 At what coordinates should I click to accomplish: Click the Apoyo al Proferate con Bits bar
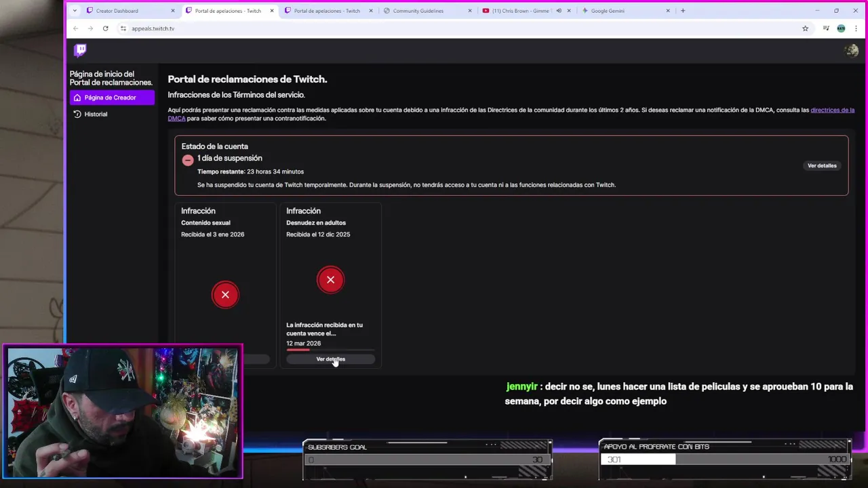[x=725, y=460]
